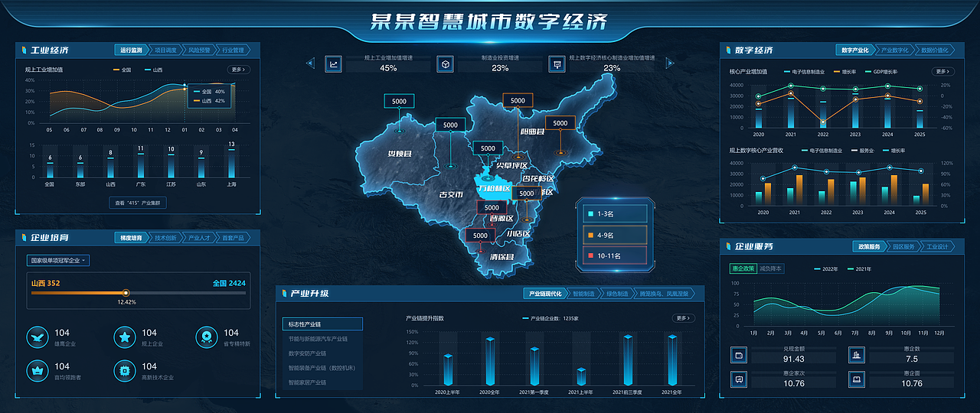Toggle the 2021年 legend in 企业服务 chart
This screenshot has height=413, width=980.
tap(859, 269)
